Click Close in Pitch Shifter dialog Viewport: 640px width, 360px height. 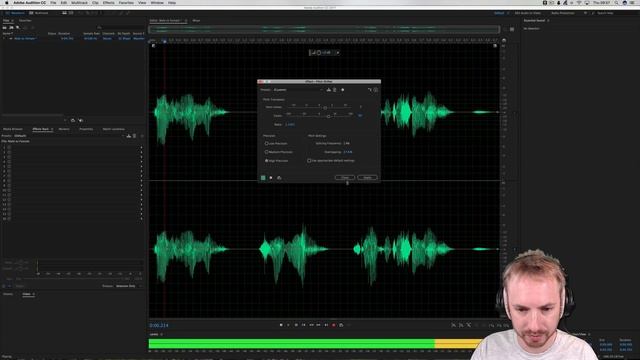(344, 178)
